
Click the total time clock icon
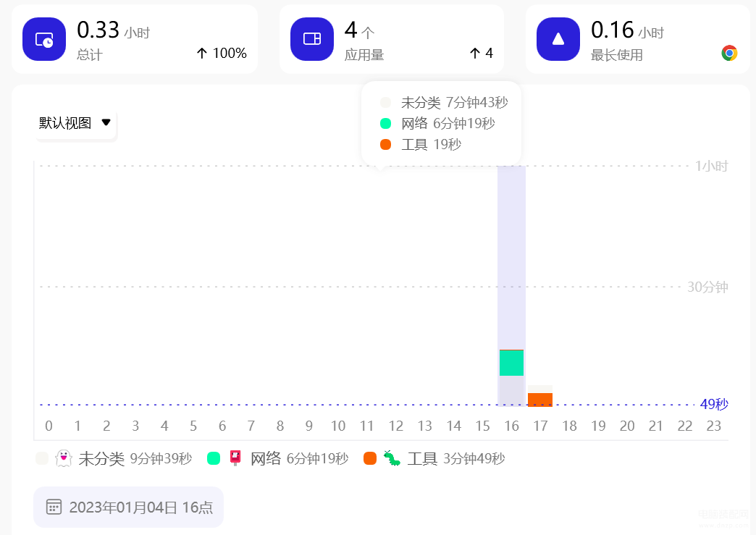tap(44, 39)
